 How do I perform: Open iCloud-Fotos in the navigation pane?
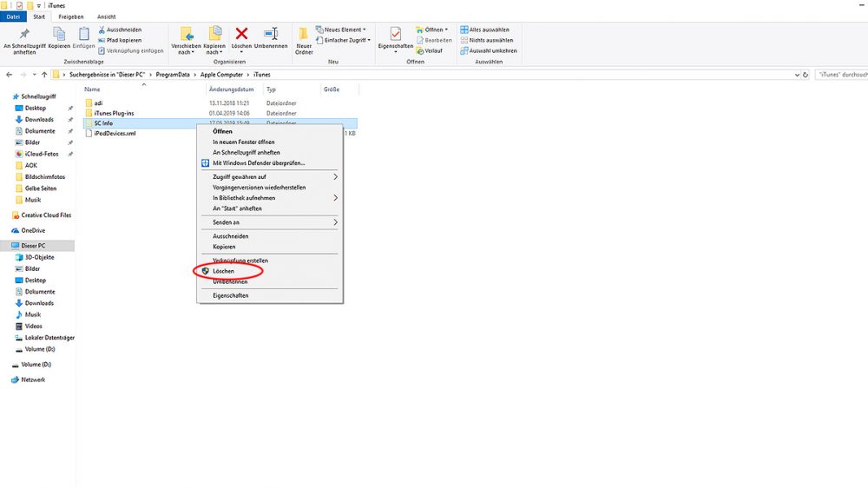(x=42, y=154)
